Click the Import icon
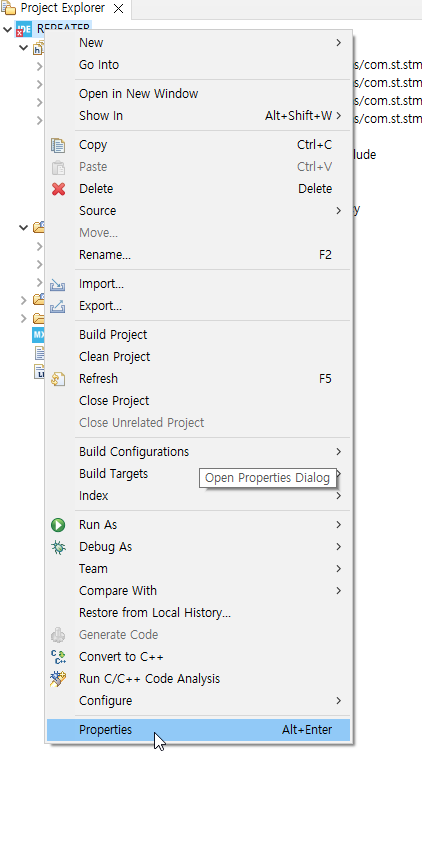The image size is (422, 847). (x=58, y=284)
